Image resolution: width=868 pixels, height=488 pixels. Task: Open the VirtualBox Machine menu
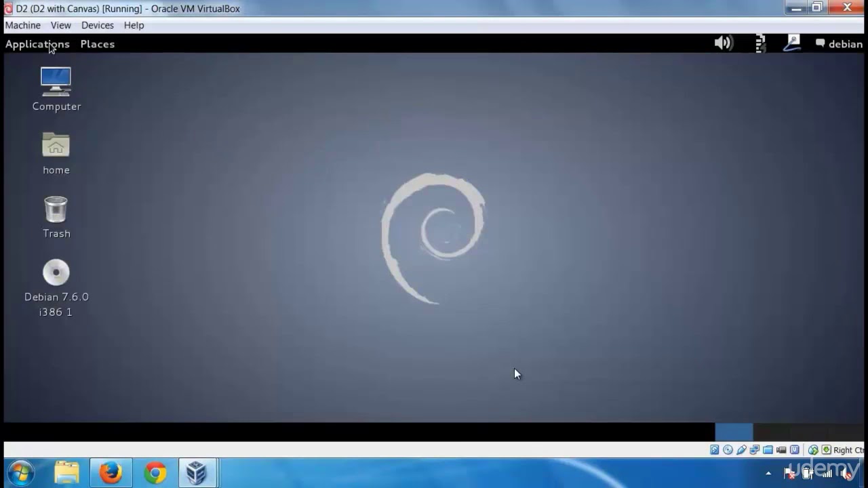[x=22, y=25]
